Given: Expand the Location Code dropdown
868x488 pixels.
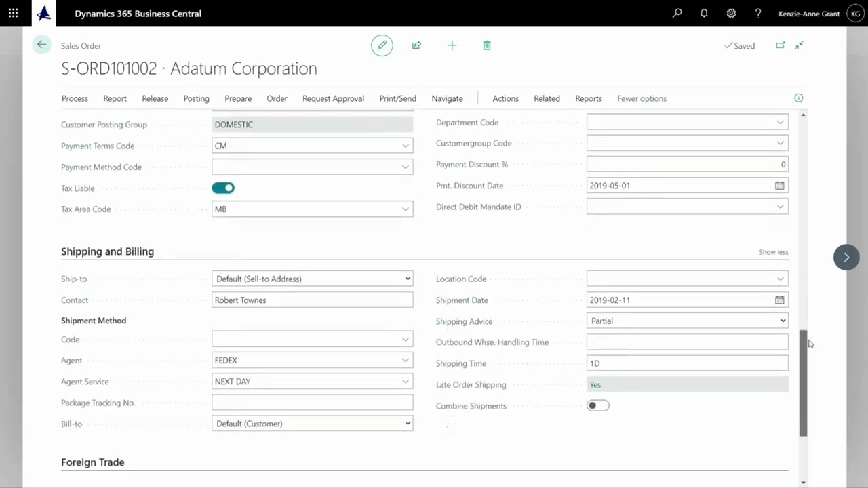Looking at the screenshot, I should [780, 279].
